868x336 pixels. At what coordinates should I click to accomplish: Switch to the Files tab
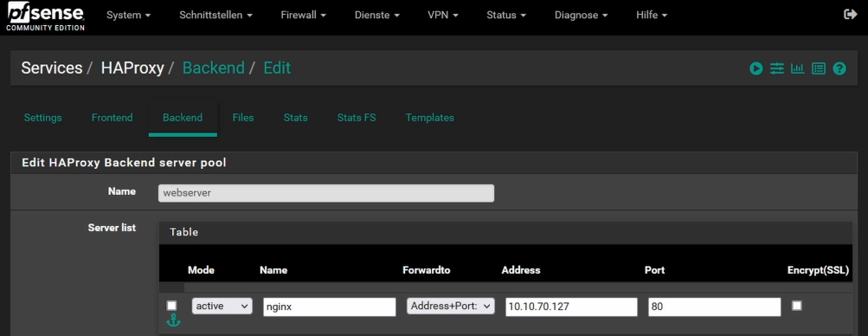point(243,118)
